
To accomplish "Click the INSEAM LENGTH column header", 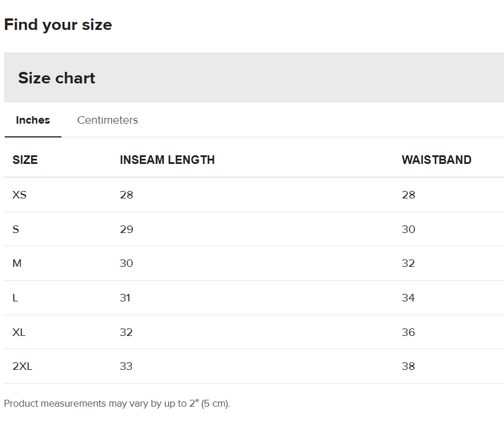I will click(167, 160).
